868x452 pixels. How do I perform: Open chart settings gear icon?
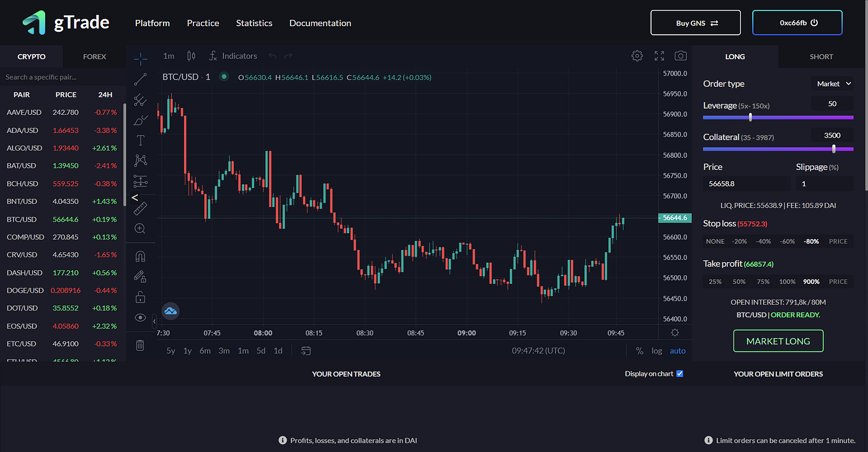637,56
